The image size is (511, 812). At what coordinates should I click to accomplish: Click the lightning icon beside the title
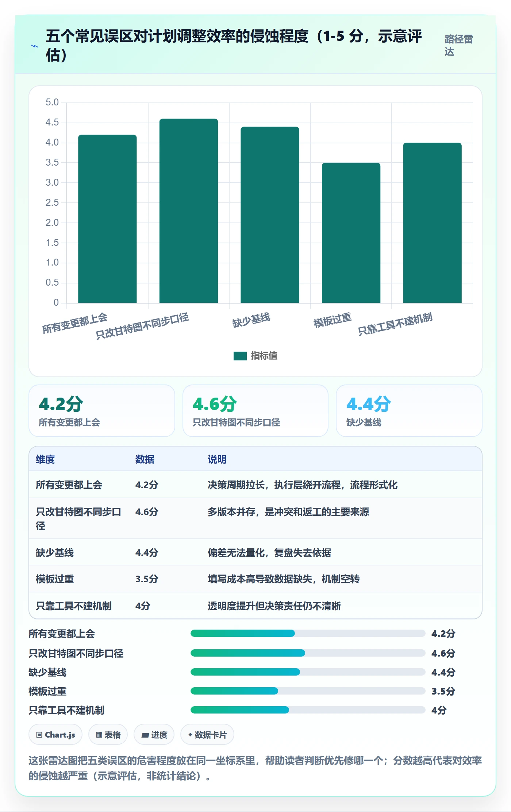coord(34,46)
